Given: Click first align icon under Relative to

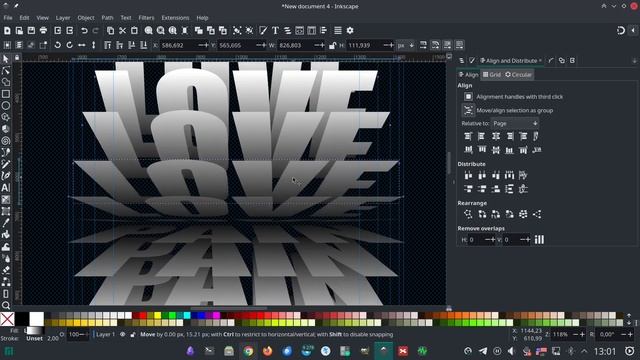Looking at the screenshot, I should (x=468, y=136).
